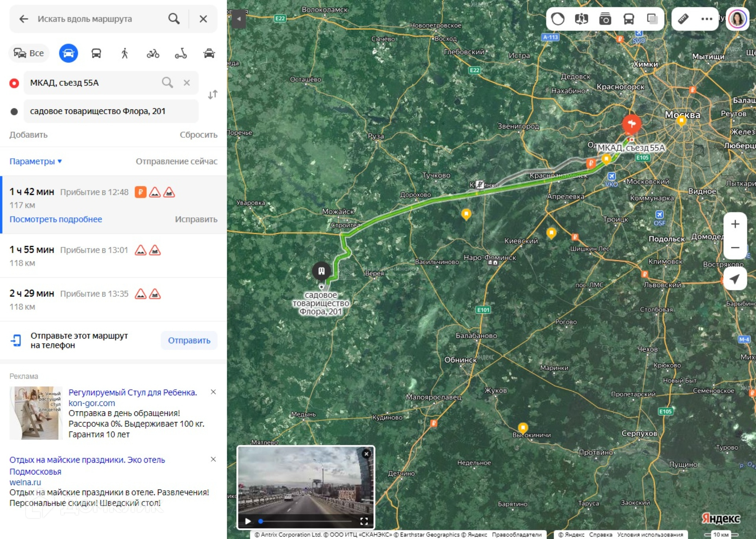Open 'Отправление сейчас' departure time selector
The image size is (756, 539).
[176, 161]
